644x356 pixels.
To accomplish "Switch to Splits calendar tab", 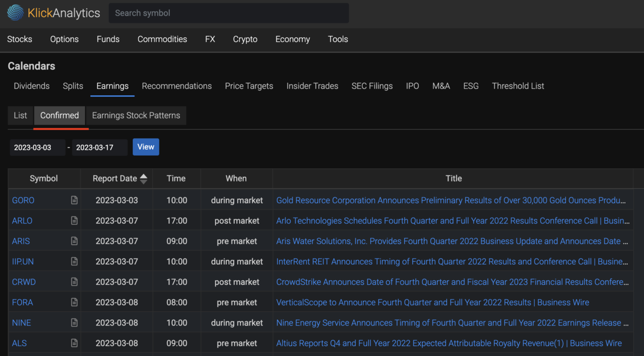I will [73, 86].
